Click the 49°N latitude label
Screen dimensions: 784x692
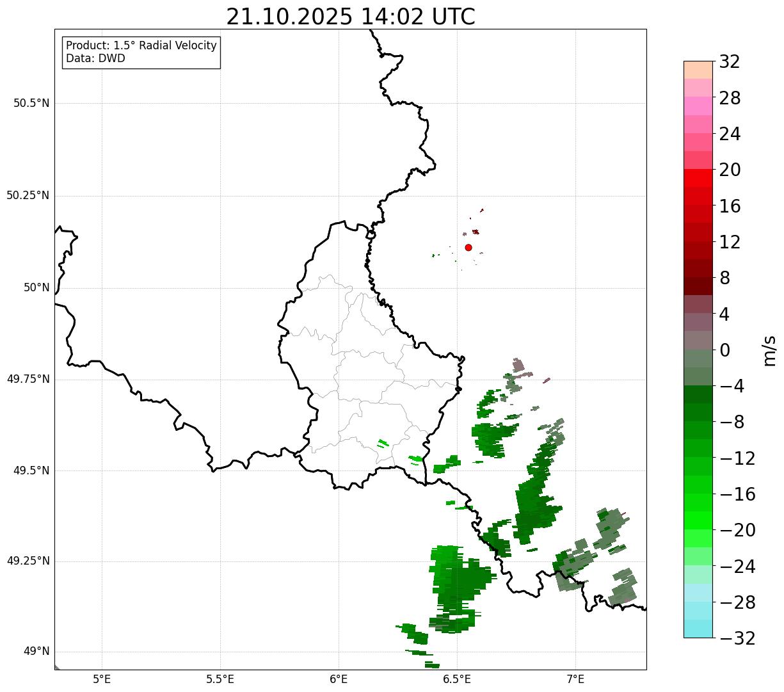pyautogui.click(x=36, y=652)
